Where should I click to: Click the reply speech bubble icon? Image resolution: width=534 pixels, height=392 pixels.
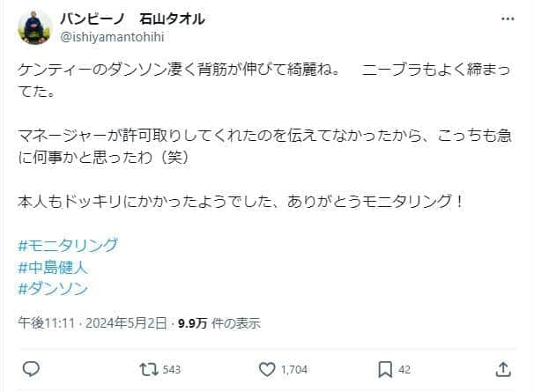pyautogui.click(x=29, y=369)
